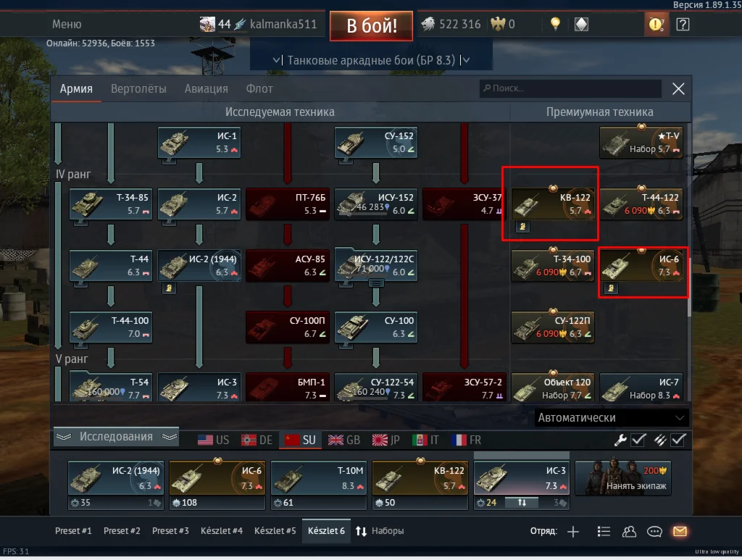Select the DE nation tab
The width and height of the screenshot is (742, 560).
(257, 440)
